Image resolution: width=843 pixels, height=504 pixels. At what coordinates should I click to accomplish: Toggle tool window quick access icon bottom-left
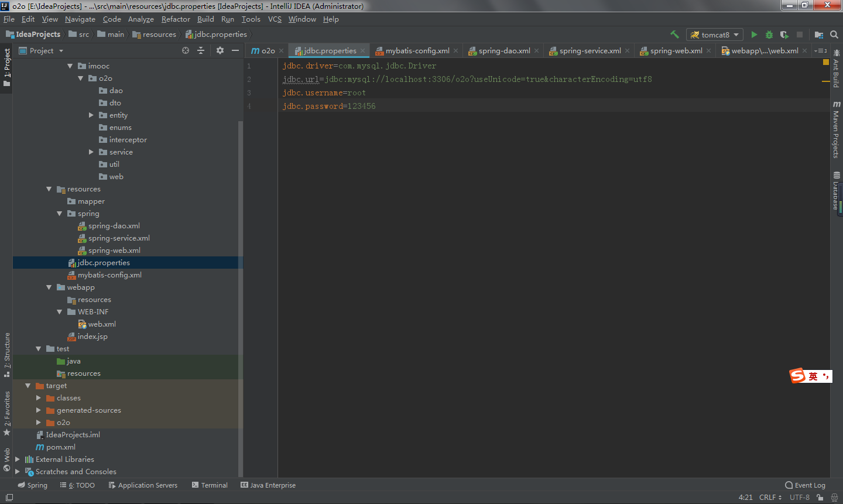[9, 498]
